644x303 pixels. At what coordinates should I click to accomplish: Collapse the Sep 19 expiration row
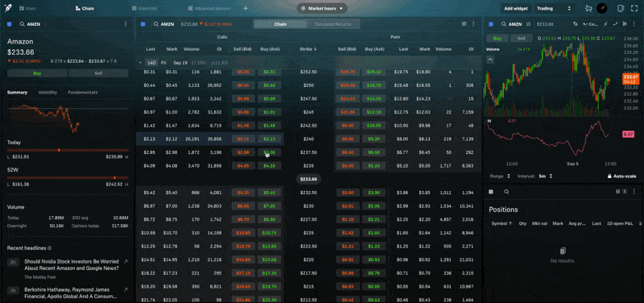[x=141, y=63]
